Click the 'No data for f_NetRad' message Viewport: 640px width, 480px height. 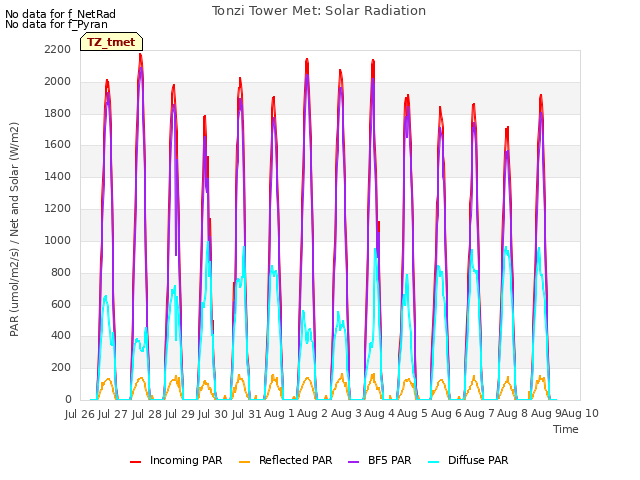coord(60,14)
